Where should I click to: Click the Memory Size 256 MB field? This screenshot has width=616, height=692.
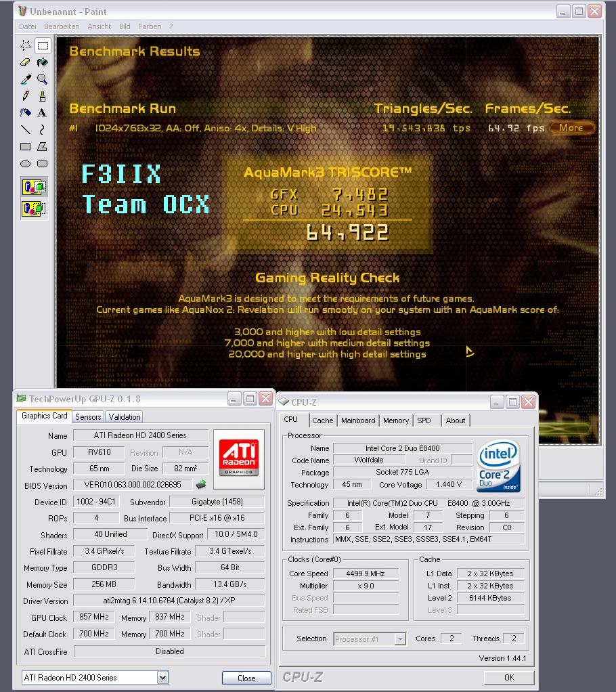click(104, 584)
